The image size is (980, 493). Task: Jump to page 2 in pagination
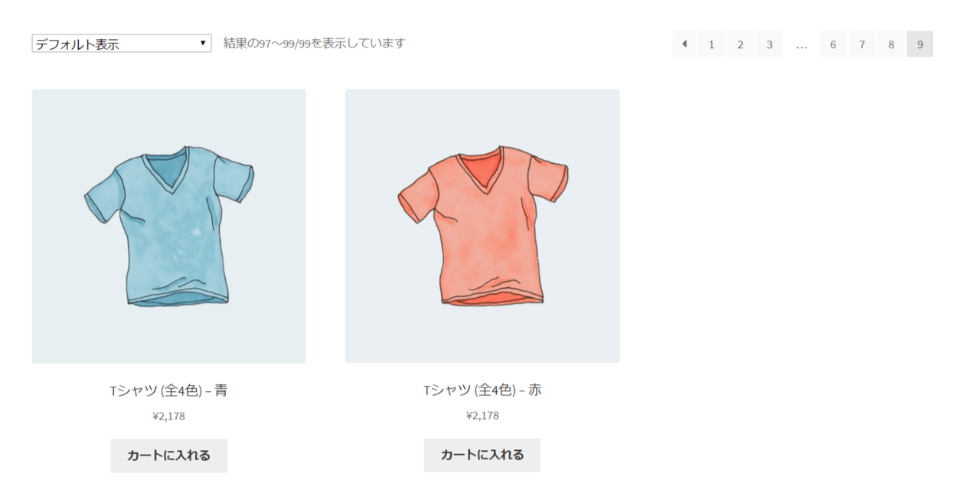click(740, 44)
